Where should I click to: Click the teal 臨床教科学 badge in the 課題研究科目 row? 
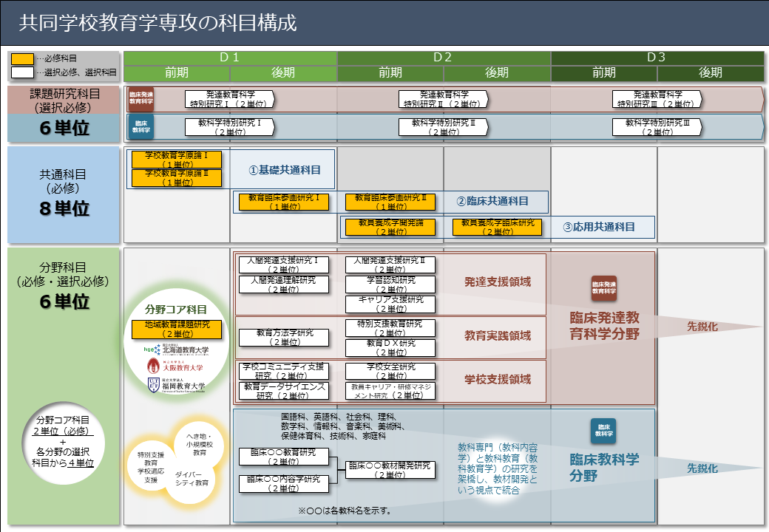click(141, 127)
